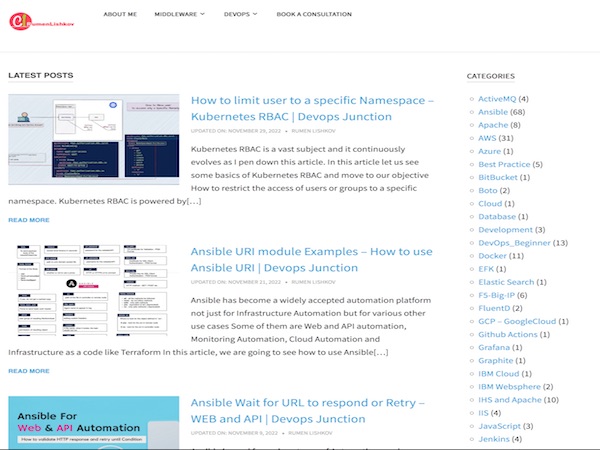600x450 pixels.
Task: Open the Ansible category
Action: coord(493,112)
